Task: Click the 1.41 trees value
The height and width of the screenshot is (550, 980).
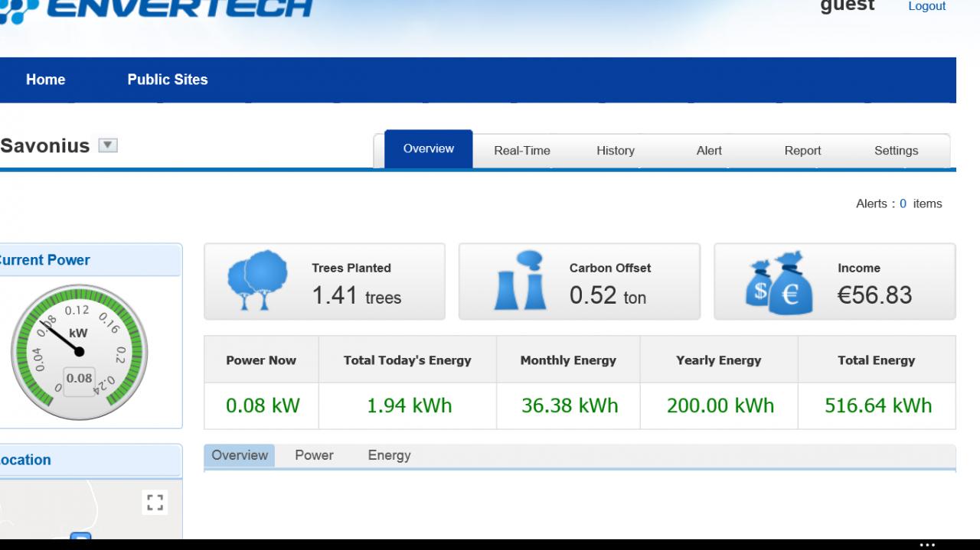Action: click(x=357, y=296)
